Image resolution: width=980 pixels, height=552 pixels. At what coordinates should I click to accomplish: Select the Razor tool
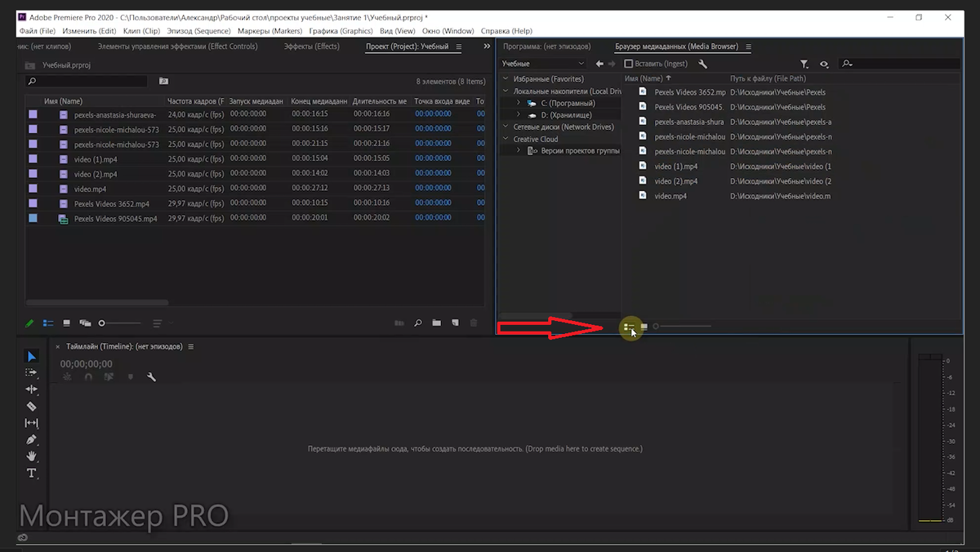click(31, 406)
